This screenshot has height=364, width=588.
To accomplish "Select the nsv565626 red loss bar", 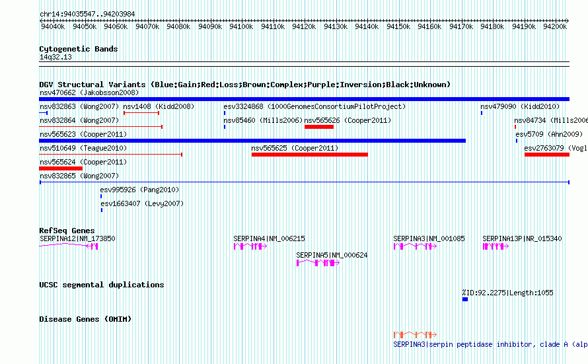I will [319, 127].
